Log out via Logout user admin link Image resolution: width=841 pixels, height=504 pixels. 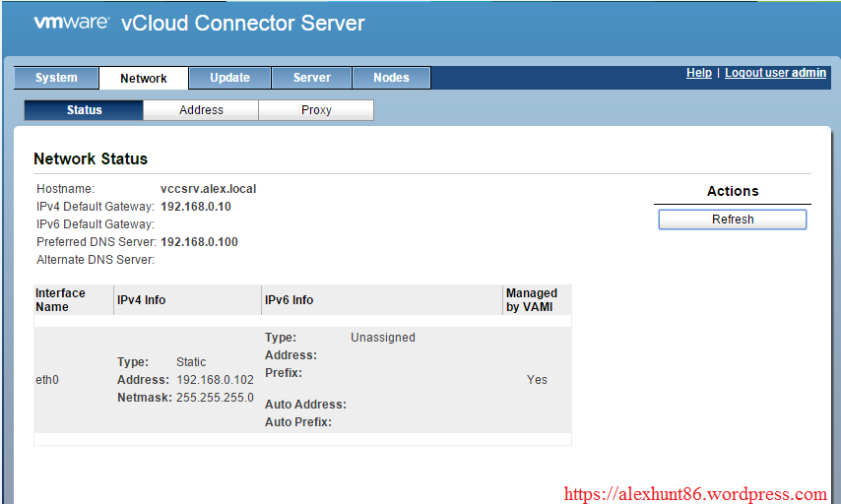click(776, 73)
